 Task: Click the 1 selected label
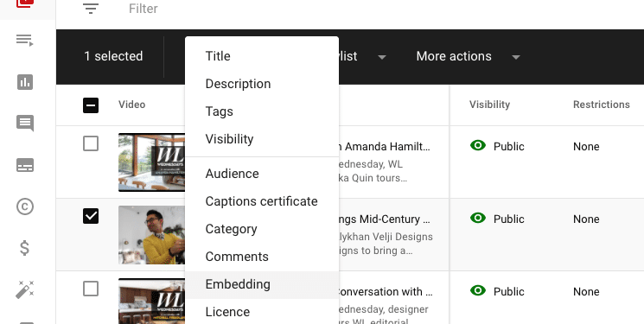point(113,56)
